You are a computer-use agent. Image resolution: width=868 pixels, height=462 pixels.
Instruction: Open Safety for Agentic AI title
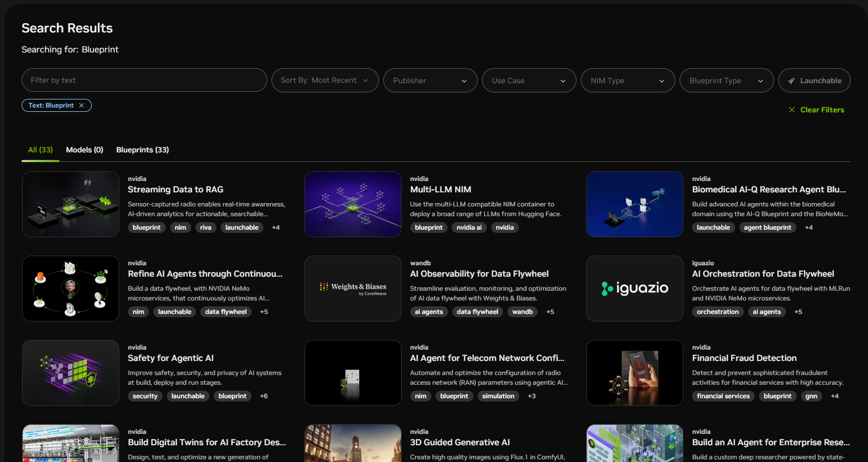[171, 358]
